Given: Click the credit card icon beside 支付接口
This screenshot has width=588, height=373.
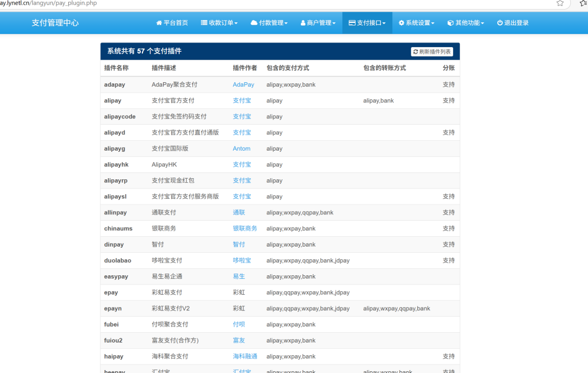Looking at the screenshot, I should tap(352, 23).
